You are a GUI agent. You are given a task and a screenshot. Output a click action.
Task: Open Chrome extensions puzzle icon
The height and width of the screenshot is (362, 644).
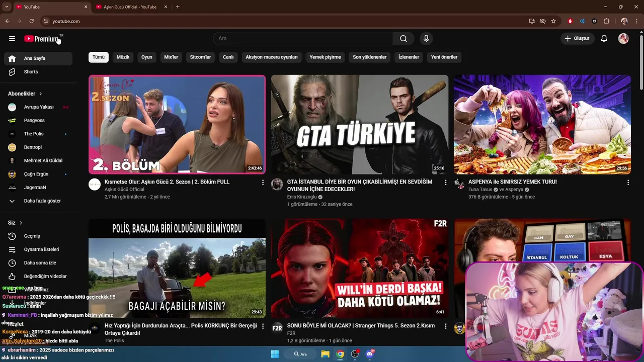(x=606, y=21)
